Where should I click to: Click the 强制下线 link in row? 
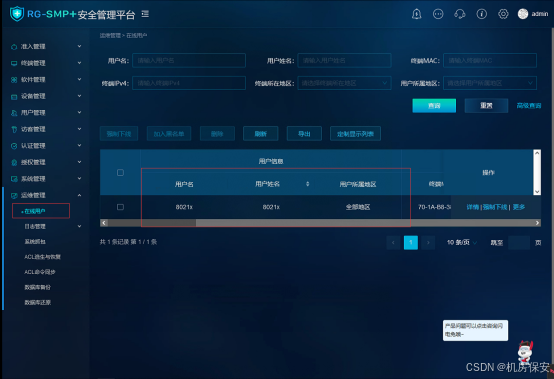coord(495,207)
